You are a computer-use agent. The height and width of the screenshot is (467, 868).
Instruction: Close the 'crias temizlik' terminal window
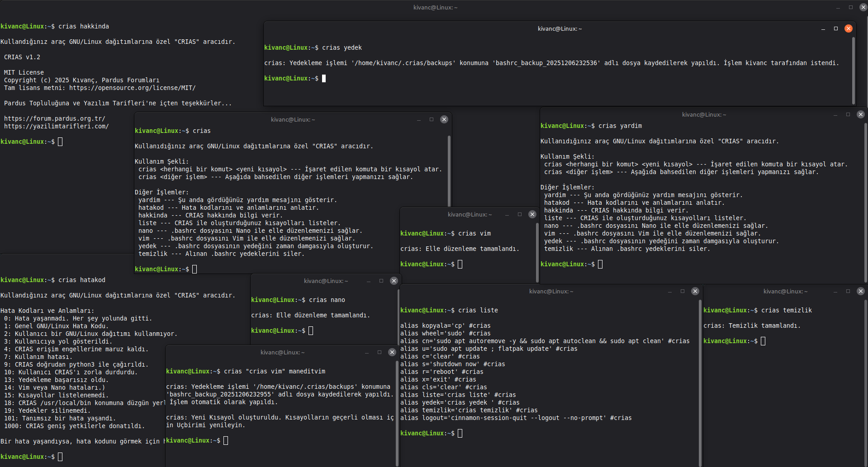pos(861,291)
